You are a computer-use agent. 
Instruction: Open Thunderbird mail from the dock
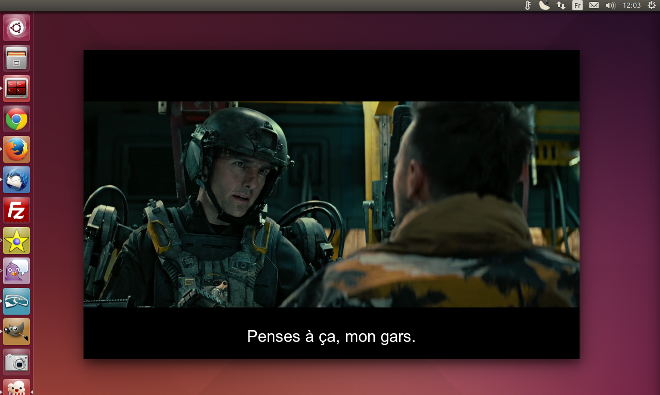pyautogui.click(x=16, y=180)
